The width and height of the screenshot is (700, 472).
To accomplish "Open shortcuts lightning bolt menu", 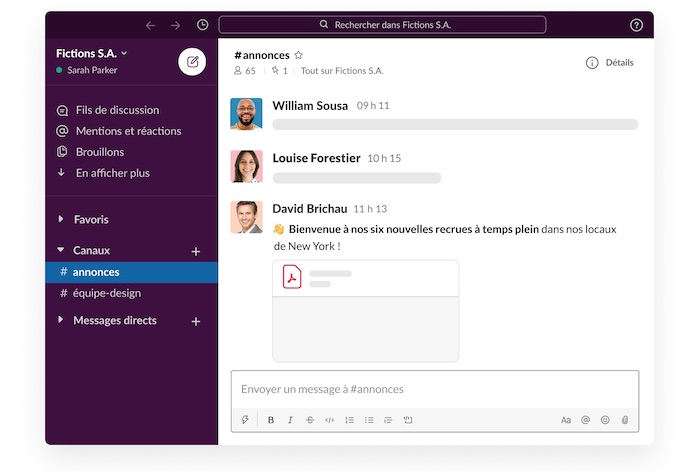I will tap(245, 420).
